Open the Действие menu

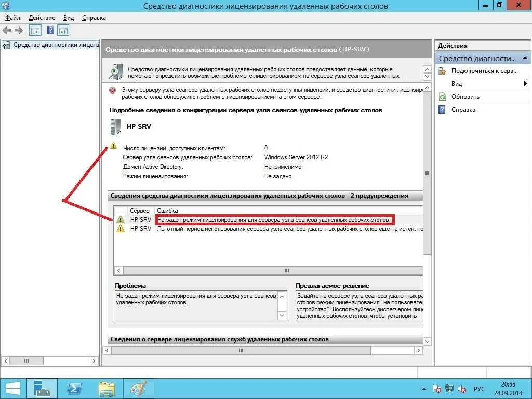42,18
